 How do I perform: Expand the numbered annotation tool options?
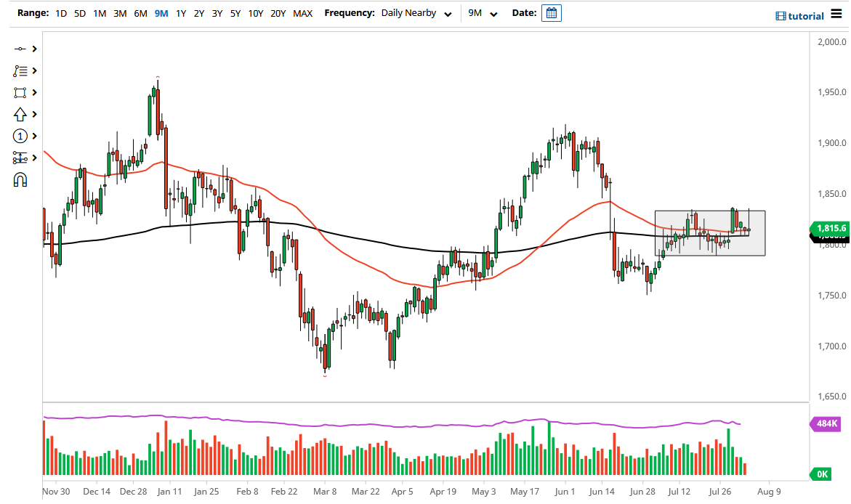tap(35, 137)
